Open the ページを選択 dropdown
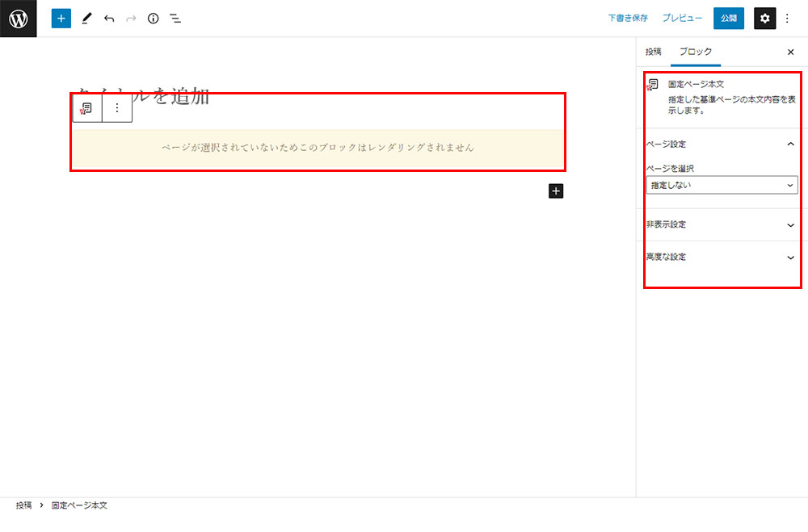 (x=722, y=186)
